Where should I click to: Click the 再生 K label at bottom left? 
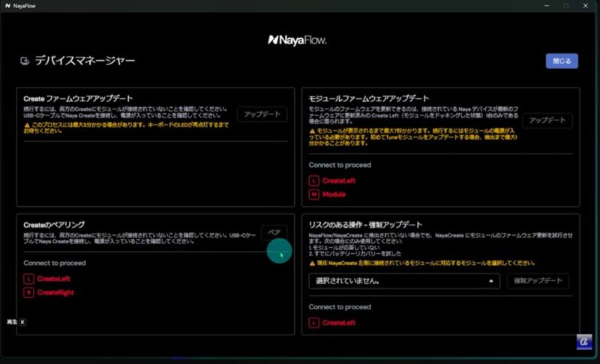tap(16, 321)
